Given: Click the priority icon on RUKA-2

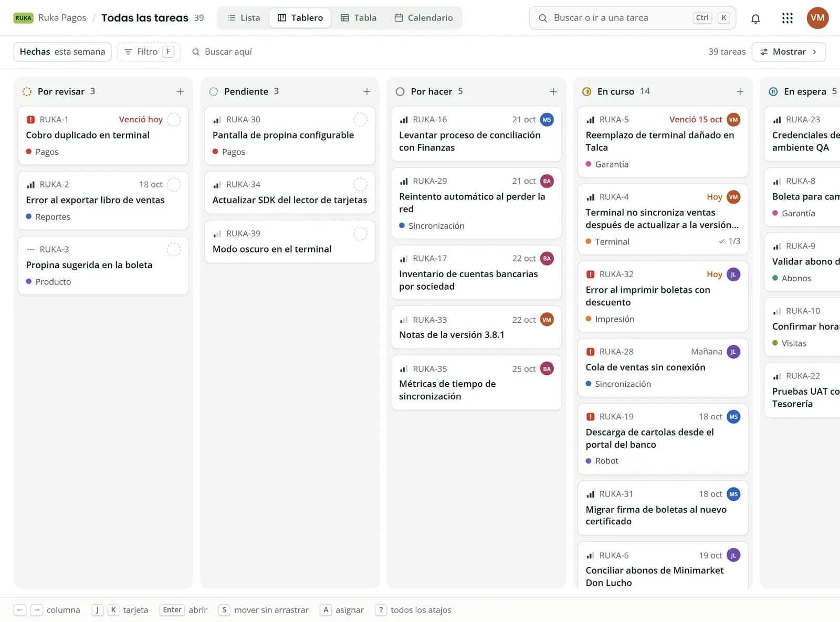Looking at the screenshot, I should 30,185.
